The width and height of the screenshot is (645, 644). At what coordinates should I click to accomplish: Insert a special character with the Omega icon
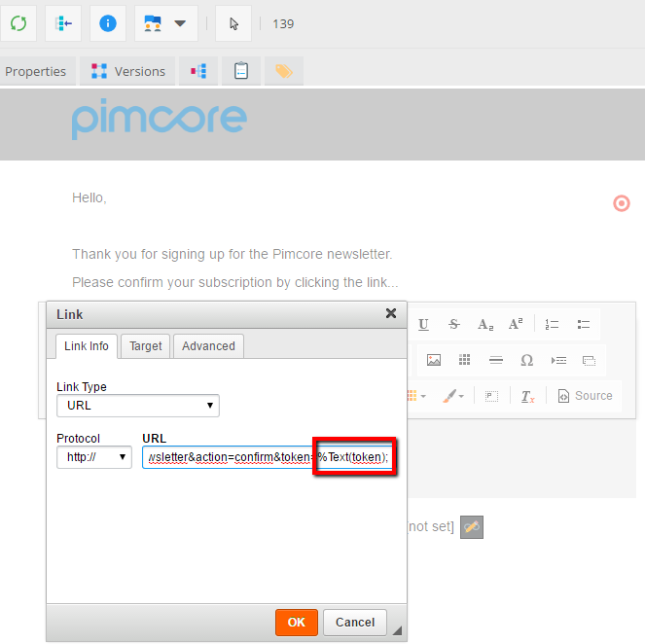pyautogui.click(x=526, y=360)
